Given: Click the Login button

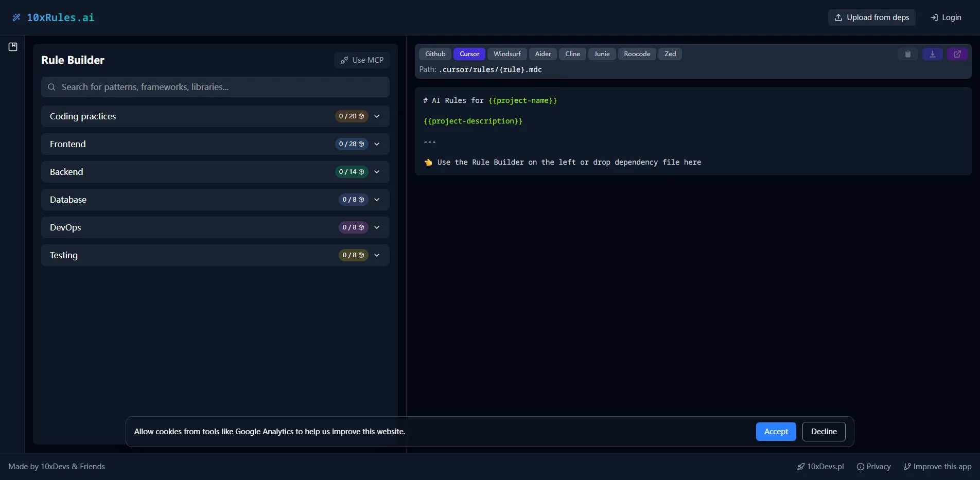Looking at the screenshot, I should (946, 17).
